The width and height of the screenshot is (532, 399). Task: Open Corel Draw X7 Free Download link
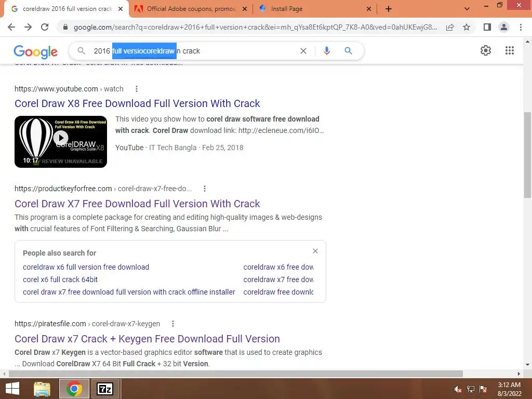pos(137,204)
